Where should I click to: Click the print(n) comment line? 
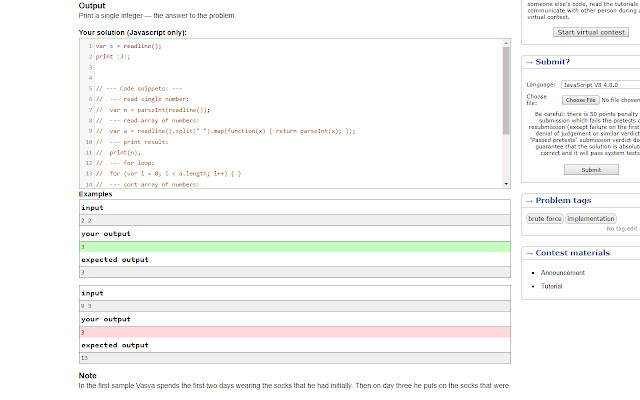(x=118, y=152)
